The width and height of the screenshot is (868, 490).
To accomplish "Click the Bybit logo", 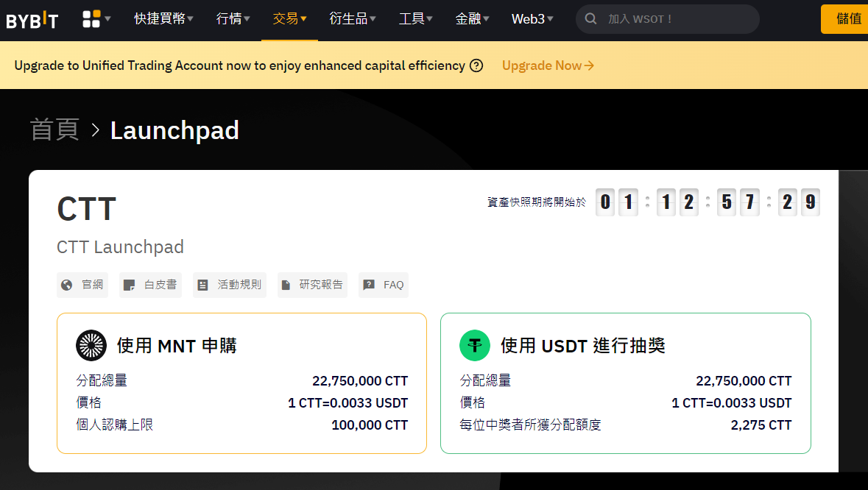I will point(32,20).
